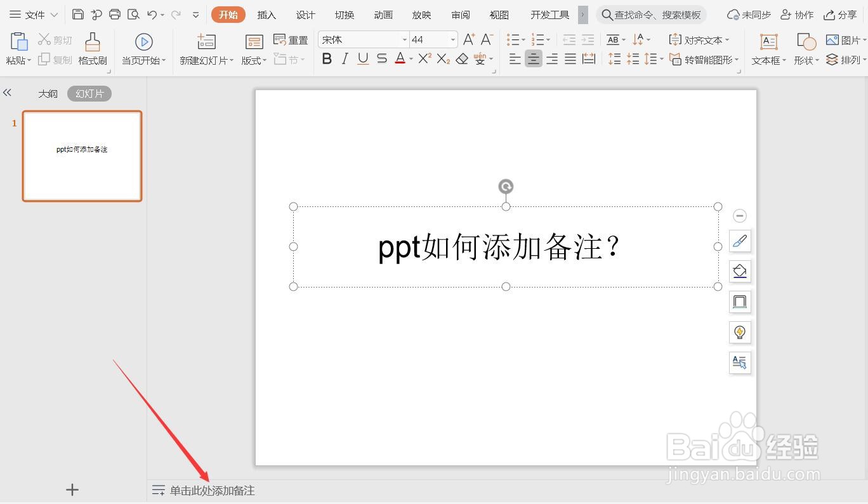Click the distributed alignment icon
Image resolution: width=868 pixels, height=504 pixels.
pos(589,59)
